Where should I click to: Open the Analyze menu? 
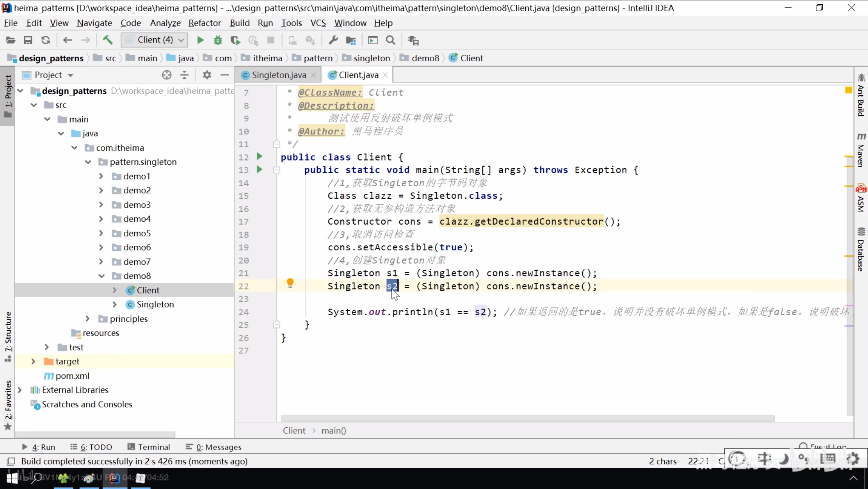[x=165, y=23]
